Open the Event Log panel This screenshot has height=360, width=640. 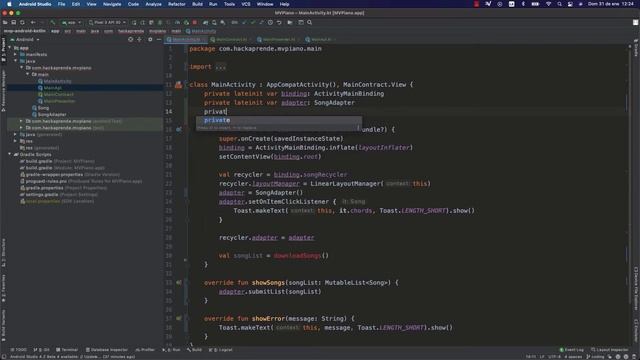[571, 350]
